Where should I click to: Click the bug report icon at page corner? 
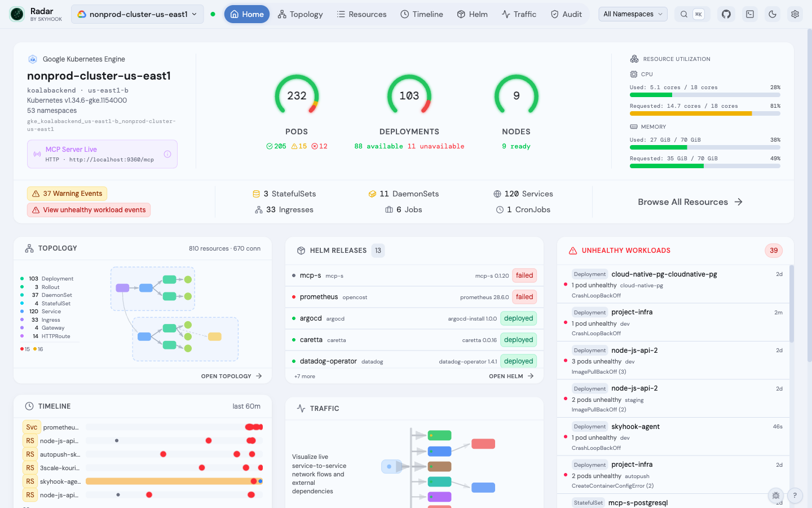[x=776, y=496]
